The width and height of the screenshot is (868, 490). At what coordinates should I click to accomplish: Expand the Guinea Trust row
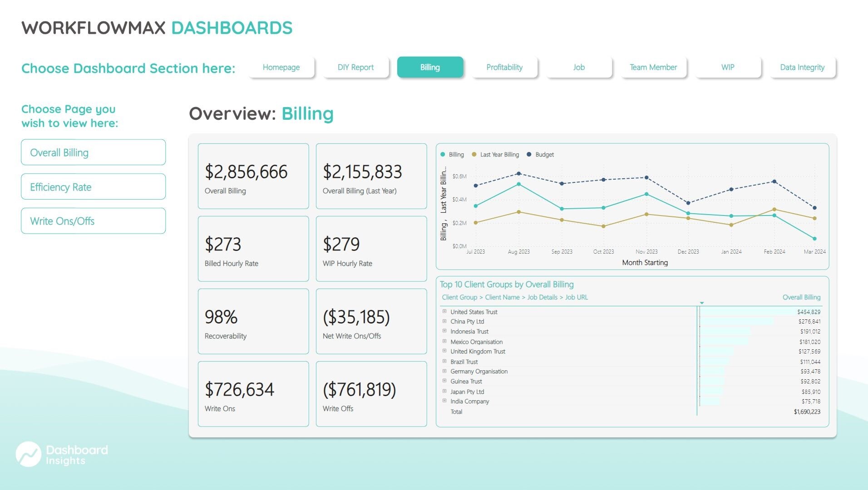coord(444,381)
